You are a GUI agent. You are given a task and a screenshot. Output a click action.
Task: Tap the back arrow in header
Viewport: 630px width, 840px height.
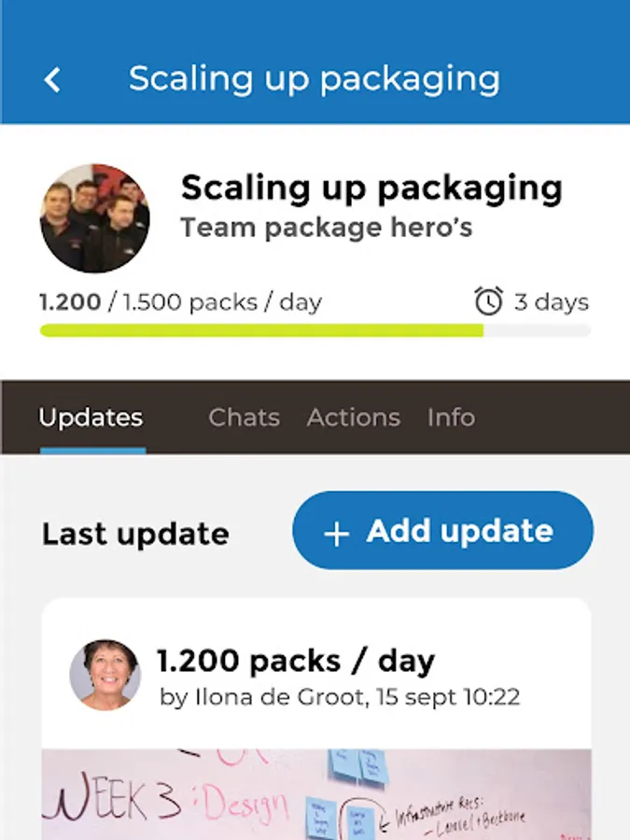pyautogui.click(x=52, y=79)
